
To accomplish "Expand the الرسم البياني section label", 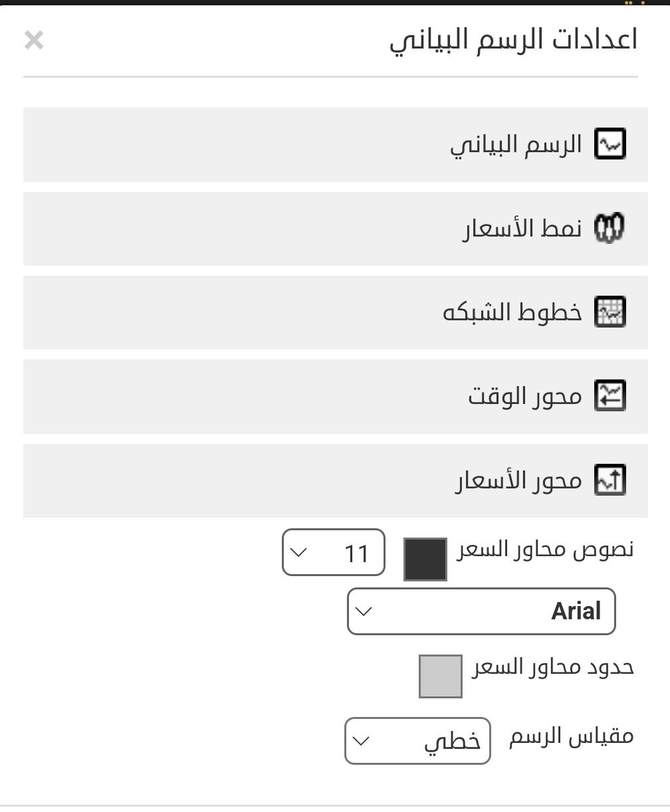I will point(516,145).
